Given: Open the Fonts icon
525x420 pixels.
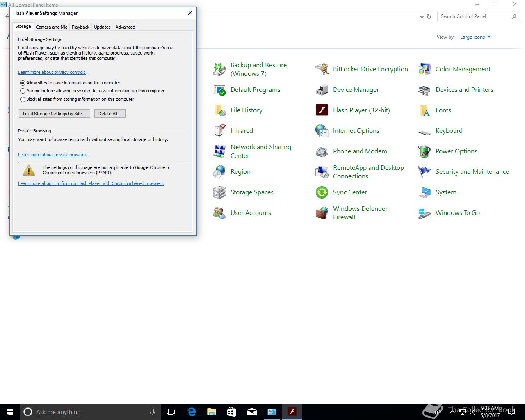Looking at the screenshot, I should (x=425, y=110).
